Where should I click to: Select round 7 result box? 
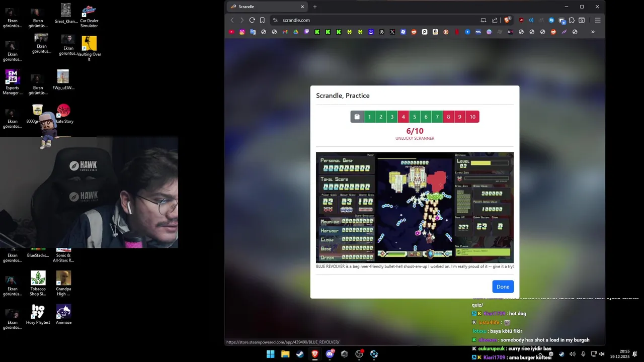click(x=437, y=117)
